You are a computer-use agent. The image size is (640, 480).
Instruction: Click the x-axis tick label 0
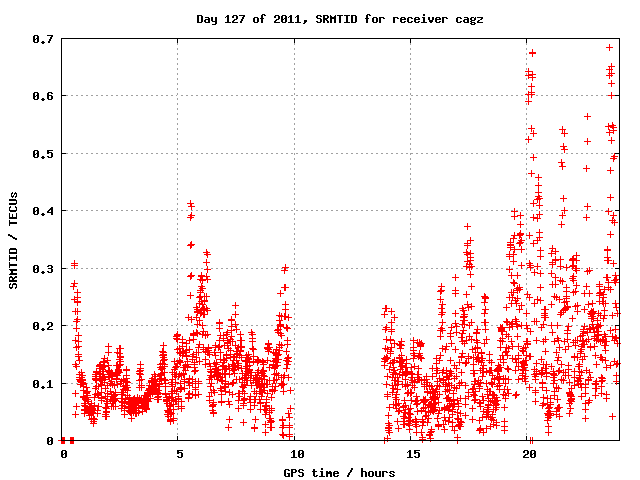pos(62,454)
